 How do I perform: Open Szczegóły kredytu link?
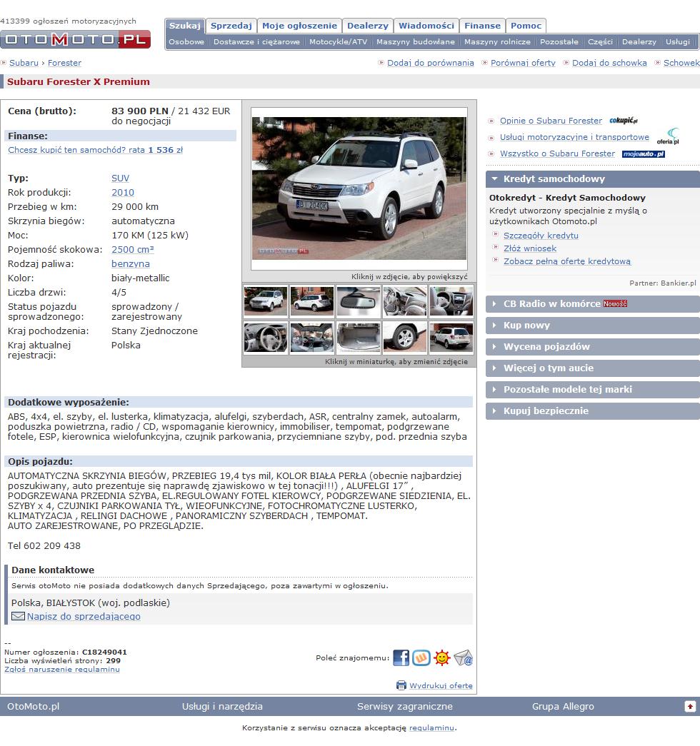[x=541, y=236]
